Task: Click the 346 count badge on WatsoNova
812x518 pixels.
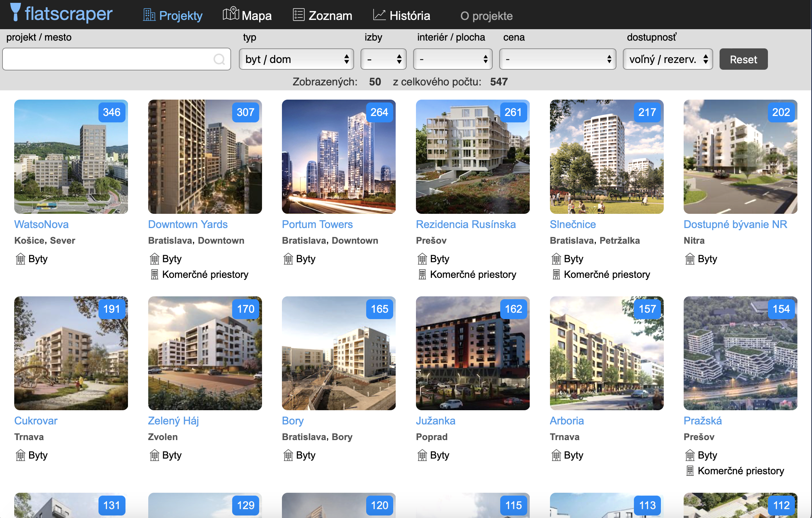Action: (x=112, y=112)
